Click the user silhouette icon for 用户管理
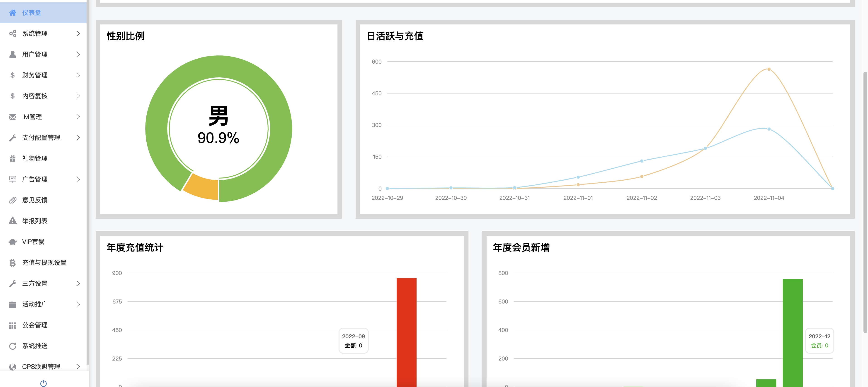 pyautogui.click(x=12, y=55)
